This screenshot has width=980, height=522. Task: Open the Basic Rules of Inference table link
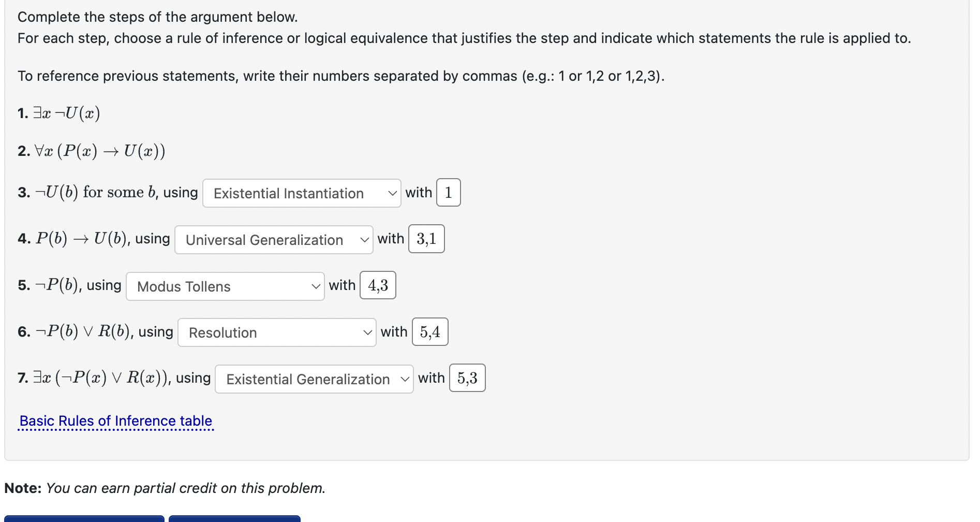(116, 421)
